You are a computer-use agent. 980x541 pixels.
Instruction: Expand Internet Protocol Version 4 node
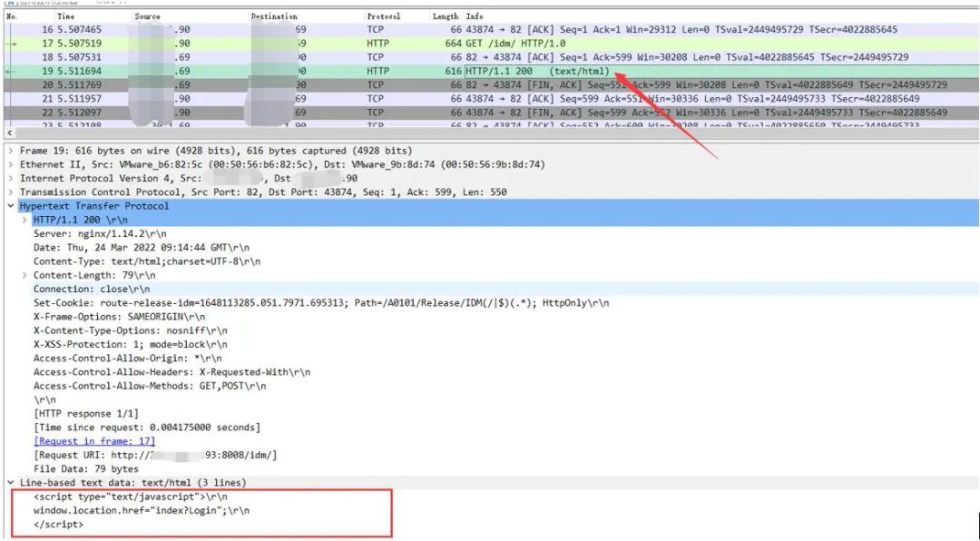pyautogui.click(x=11, y=178)
